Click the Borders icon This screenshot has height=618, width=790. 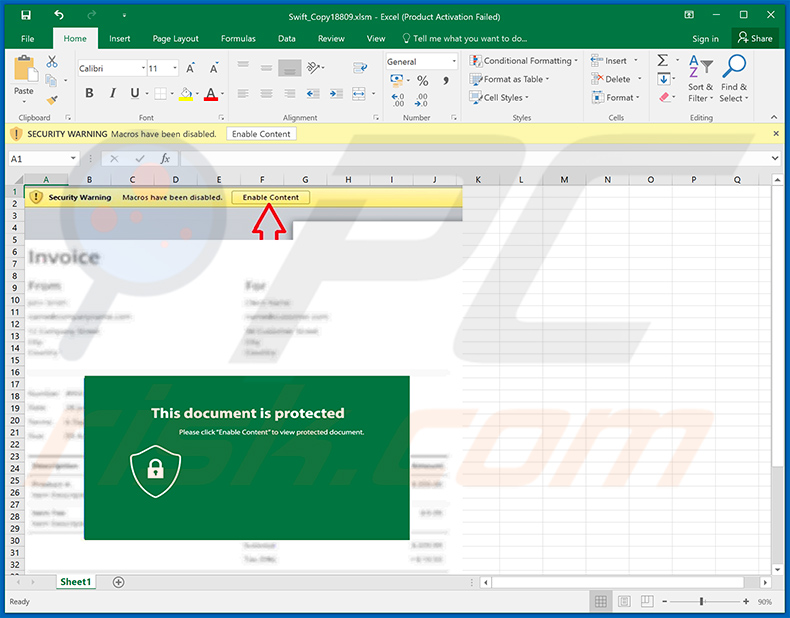[160, 93]
